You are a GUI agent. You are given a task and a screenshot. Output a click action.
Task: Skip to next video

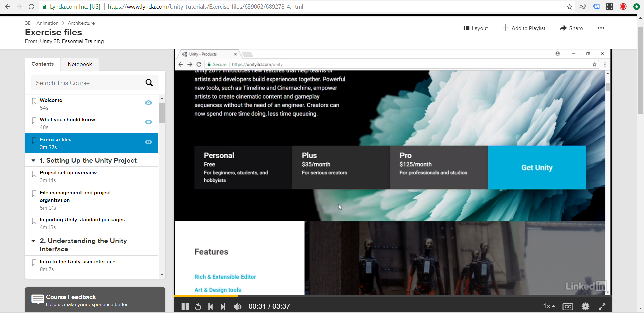point(223,307)
